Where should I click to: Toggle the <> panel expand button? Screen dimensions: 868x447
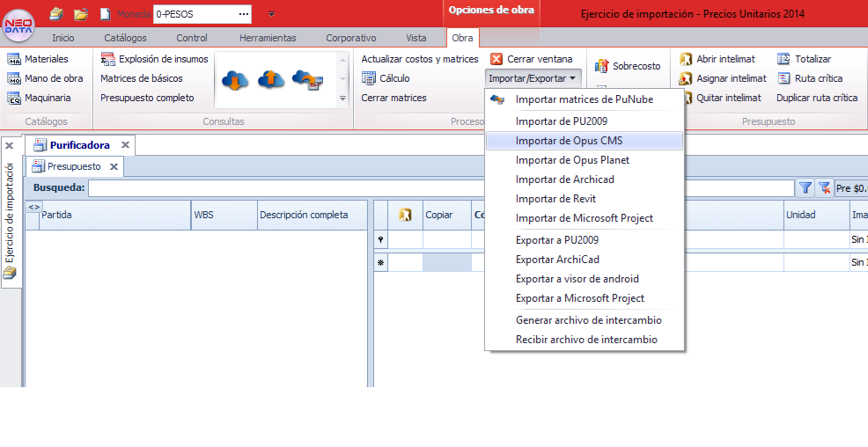point(33,207)
